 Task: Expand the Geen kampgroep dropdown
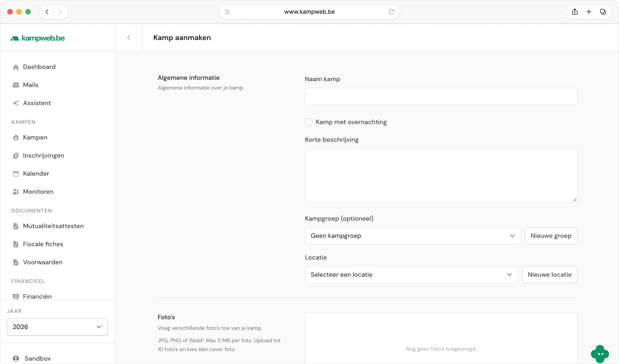coord(413,236)
